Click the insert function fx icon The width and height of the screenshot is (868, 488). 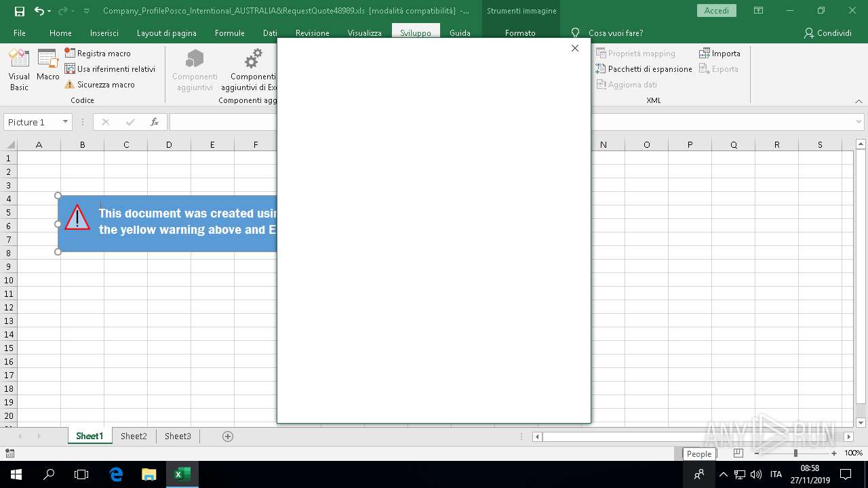point(155,122)
